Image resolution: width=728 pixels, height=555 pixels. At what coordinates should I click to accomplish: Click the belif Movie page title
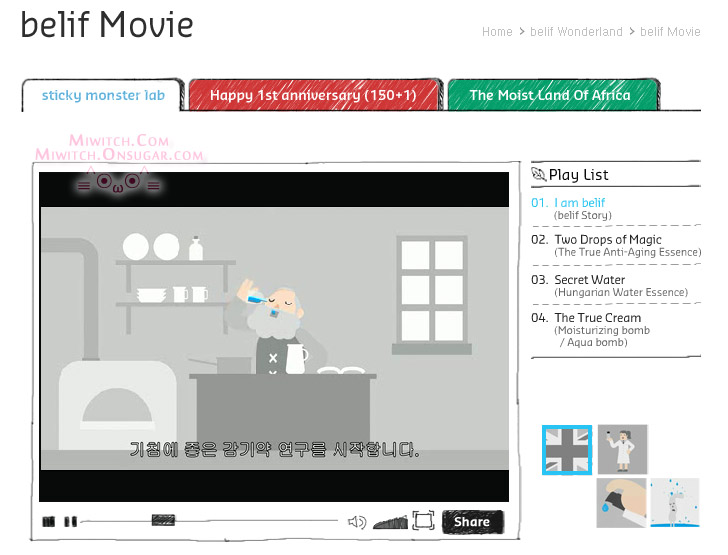[x=107, y=25]
